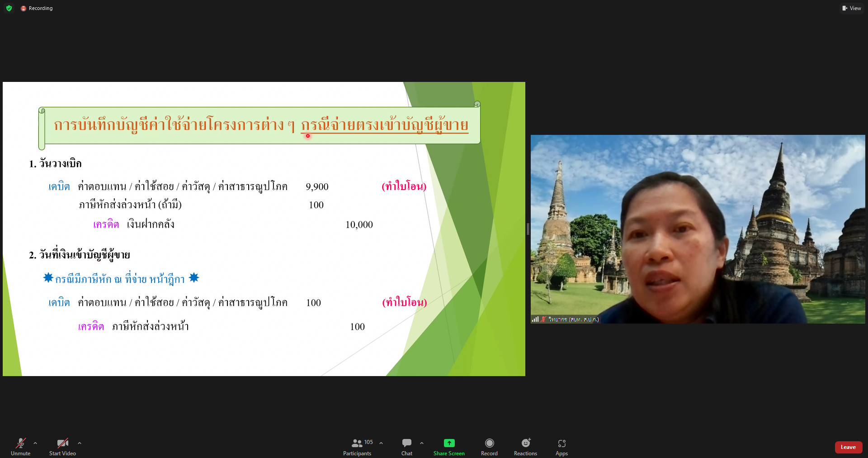Image resolution: width=868 pixels, height=458 pixels.
Task: Click 'เงินฝากคลัง' credit entry text
Action: [151, 224]
